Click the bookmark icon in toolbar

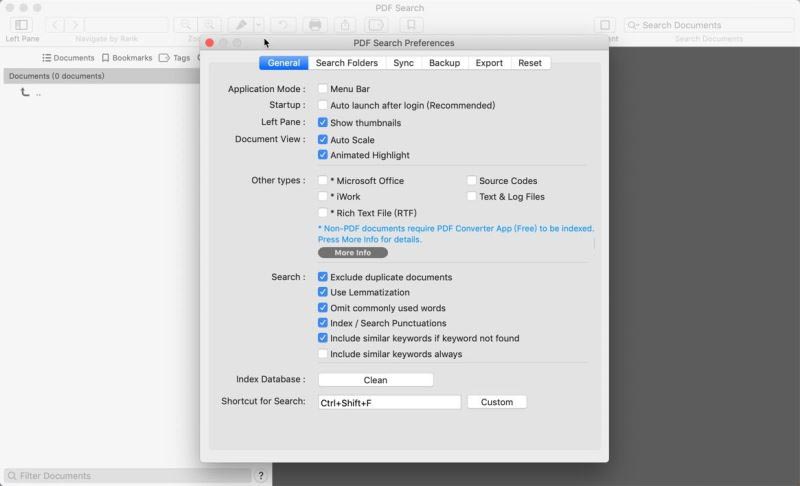point(411,25)
